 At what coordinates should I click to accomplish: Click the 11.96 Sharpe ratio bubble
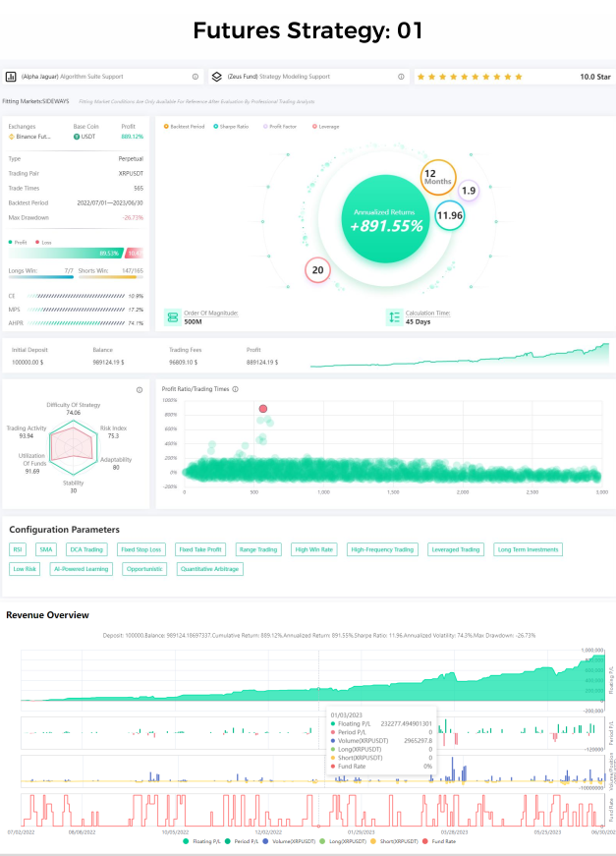(x=450, y=215)
